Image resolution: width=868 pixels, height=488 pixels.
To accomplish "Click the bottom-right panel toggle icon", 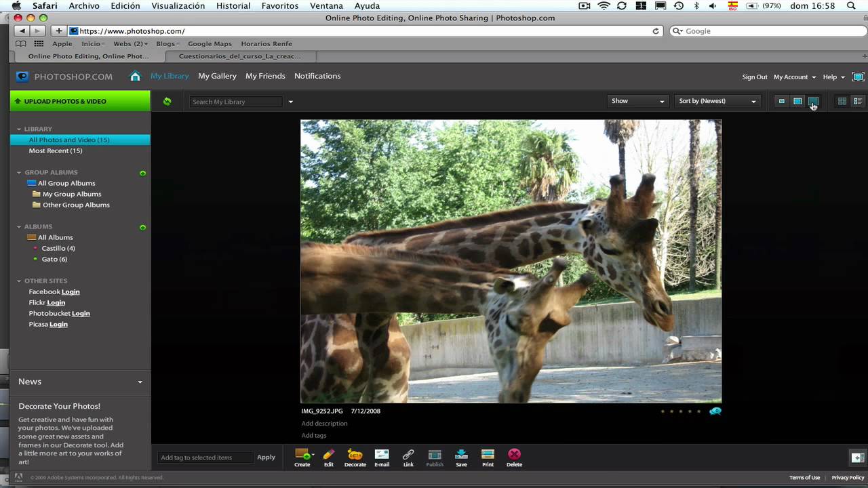I will tap(857, 457).
